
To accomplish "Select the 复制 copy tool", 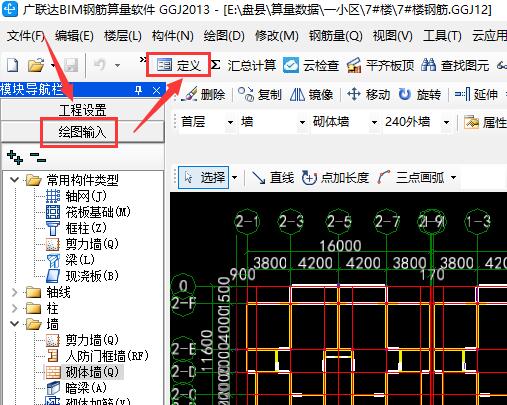I will pos(260,95).
